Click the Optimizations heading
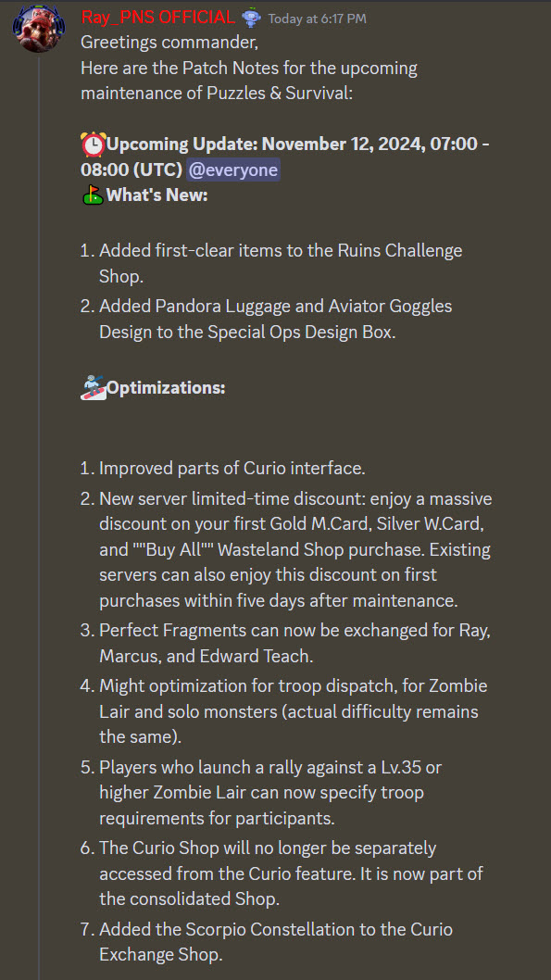551x980 pixels. [166, 387]
